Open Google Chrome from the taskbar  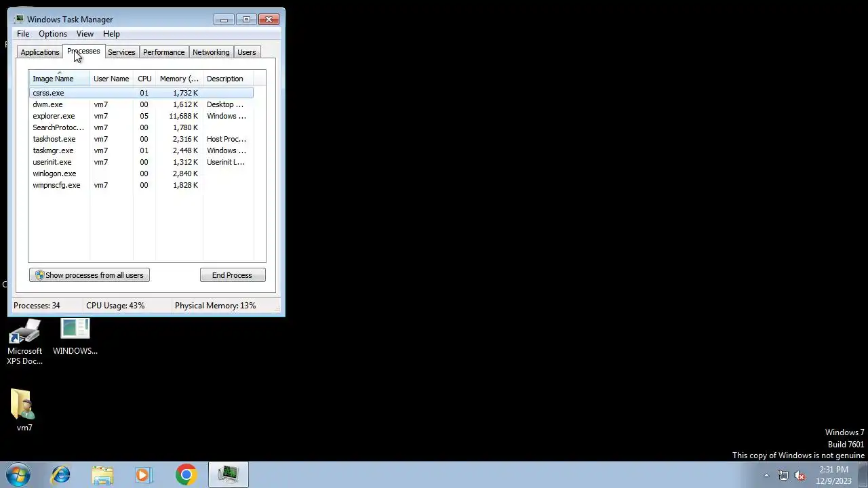pos(186,474)
